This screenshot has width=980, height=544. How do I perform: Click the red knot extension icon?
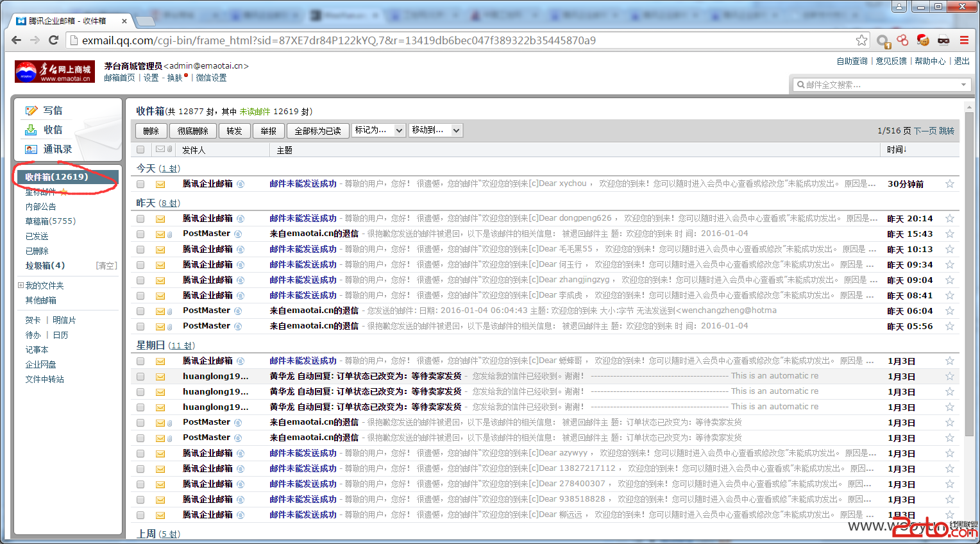coord(902,40)
